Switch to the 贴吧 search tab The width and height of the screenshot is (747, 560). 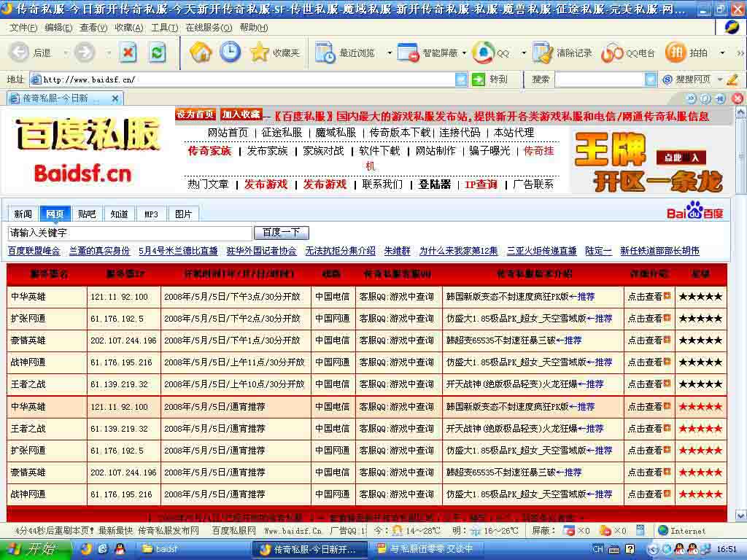tap(87, 214)
